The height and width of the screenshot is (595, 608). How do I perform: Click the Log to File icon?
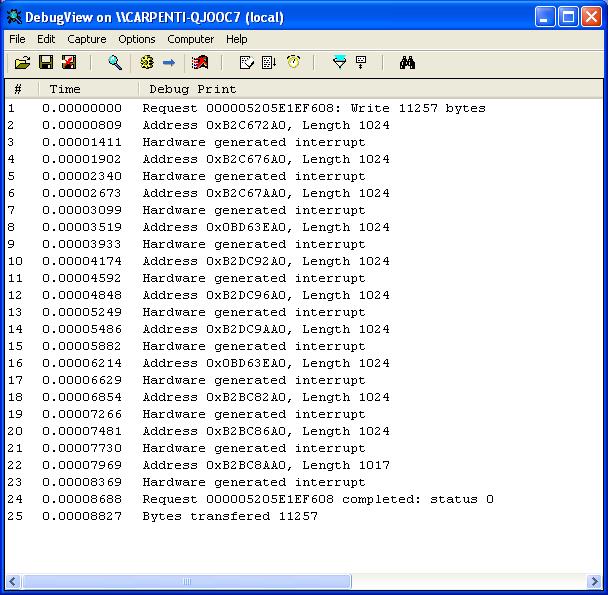tap(69, 63)
